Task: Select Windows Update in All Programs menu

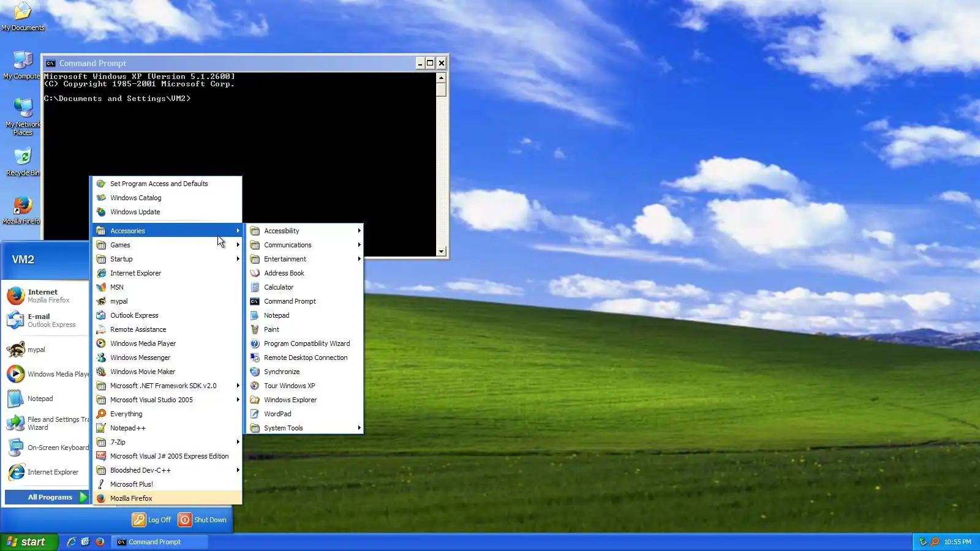Action: [167, 212]
